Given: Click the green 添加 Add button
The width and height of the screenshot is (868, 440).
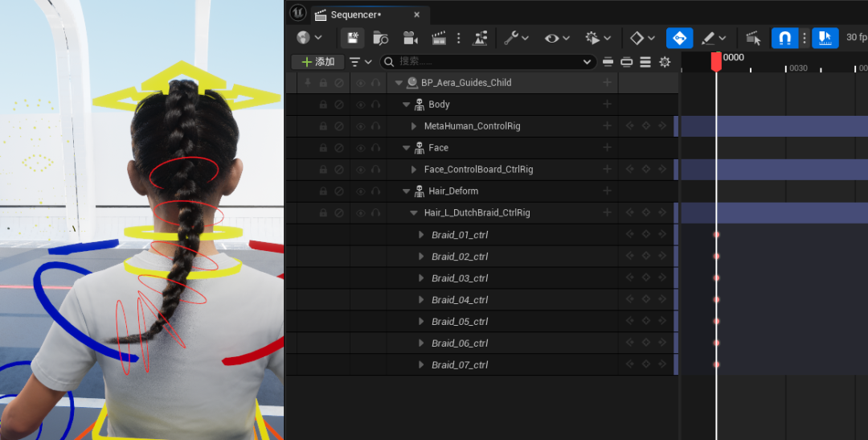Looking at the screenshot, I should point(317,62).
